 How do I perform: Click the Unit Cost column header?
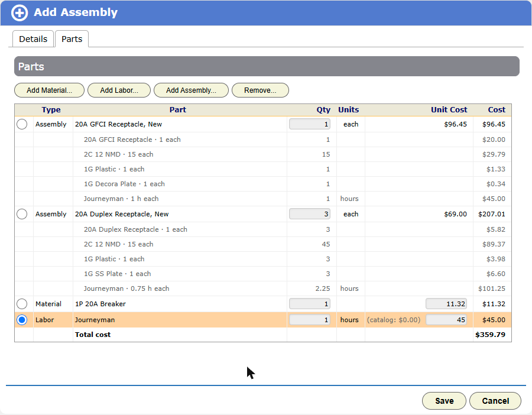(449, 110)
